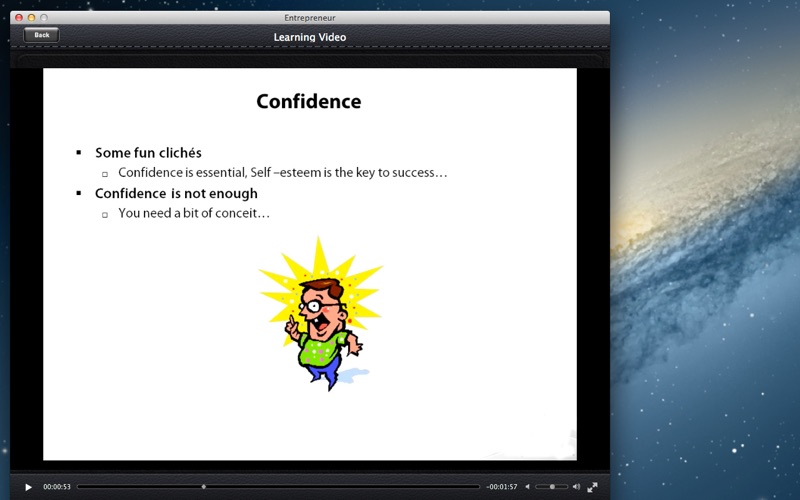Viewport: 800px width, 500px height.
Task: Click the high-volume speaker icon
Action: click(576, 487)
